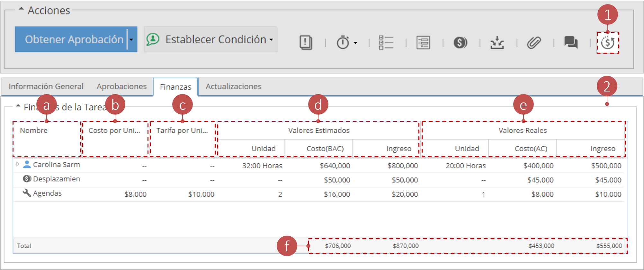644x270 pixels.
Task: Click the $20,000 estimated income for Agendas
Action: pyautogui.click(x=405, y=194)
